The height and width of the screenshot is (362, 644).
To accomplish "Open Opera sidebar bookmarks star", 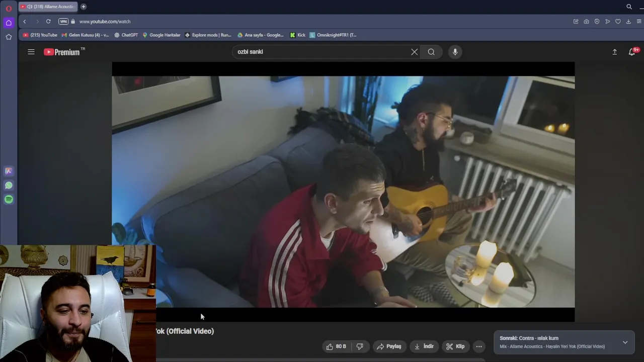I will point(9,37).
